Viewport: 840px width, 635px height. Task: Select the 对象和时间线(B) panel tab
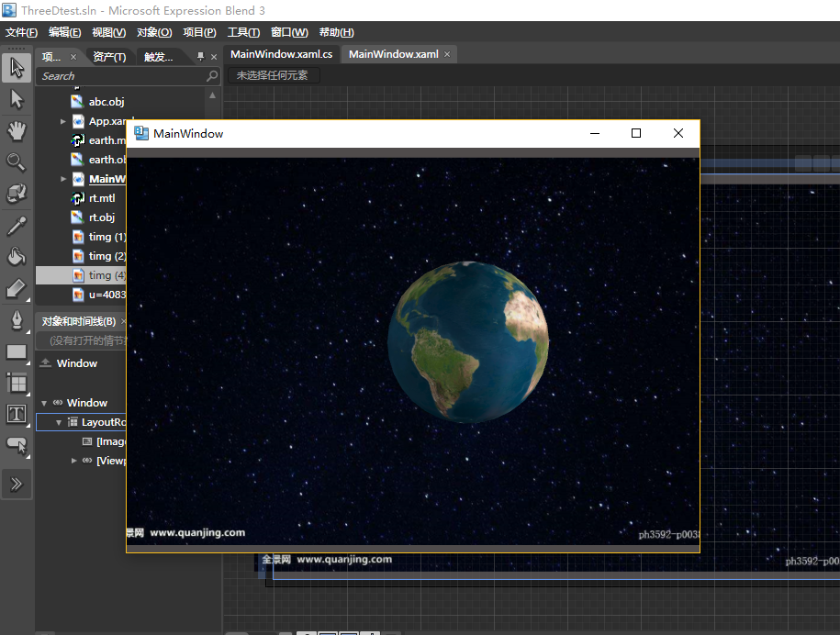(x=79, y=321)
